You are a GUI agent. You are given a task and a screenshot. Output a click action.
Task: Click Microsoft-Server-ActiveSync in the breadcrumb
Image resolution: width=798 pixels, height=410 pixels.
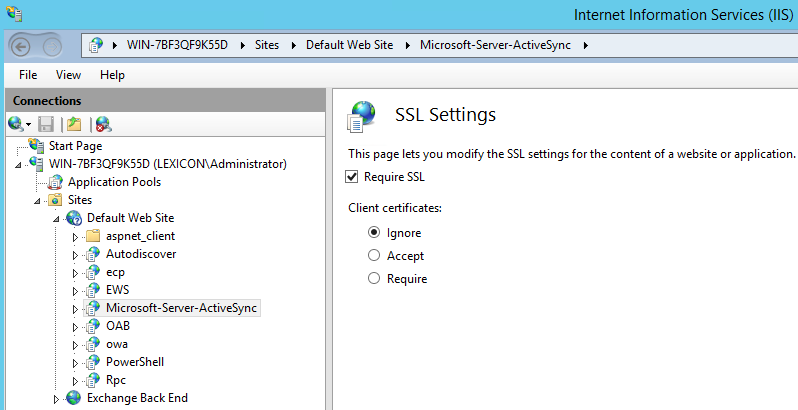495,45
